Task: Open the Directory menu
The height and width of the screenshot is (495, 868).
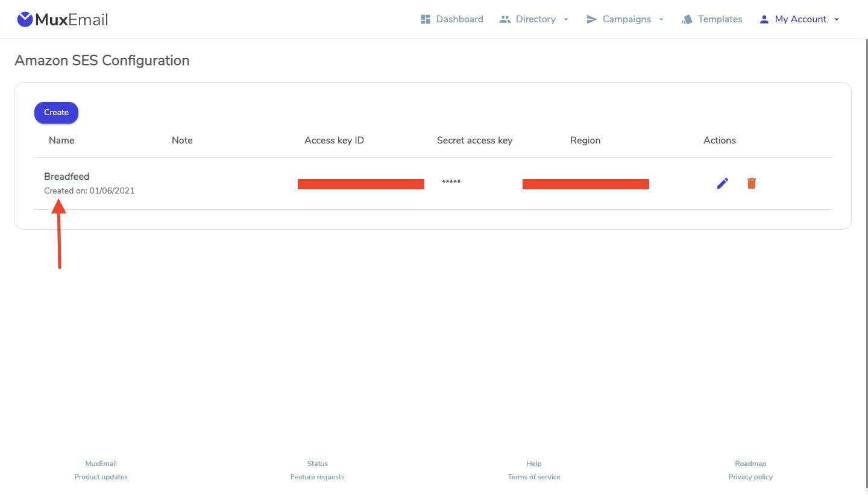Action: tap(534, 19)
